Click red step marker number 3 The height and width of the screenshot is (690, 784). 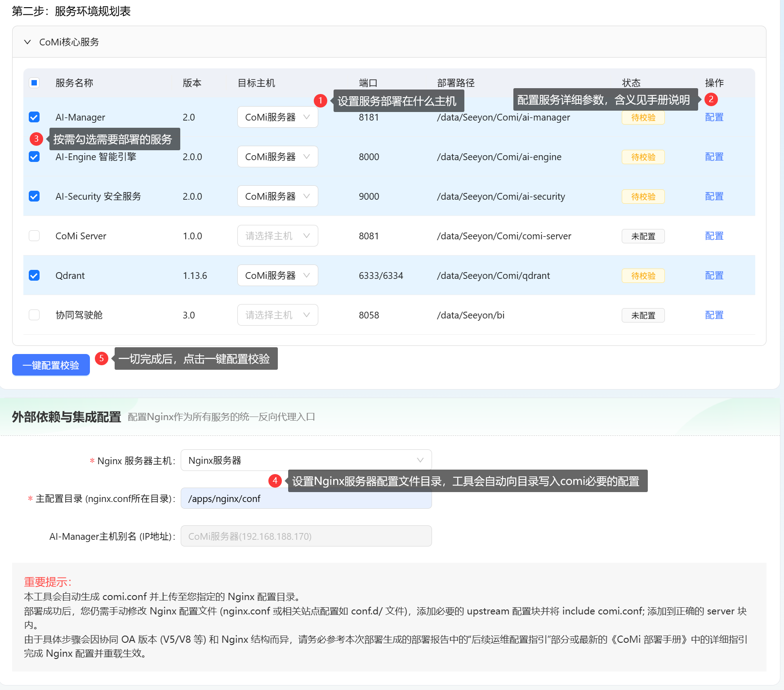(36, 139)
